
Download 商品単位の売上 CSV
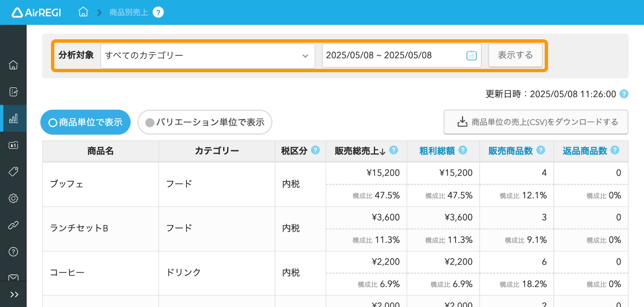536,122
